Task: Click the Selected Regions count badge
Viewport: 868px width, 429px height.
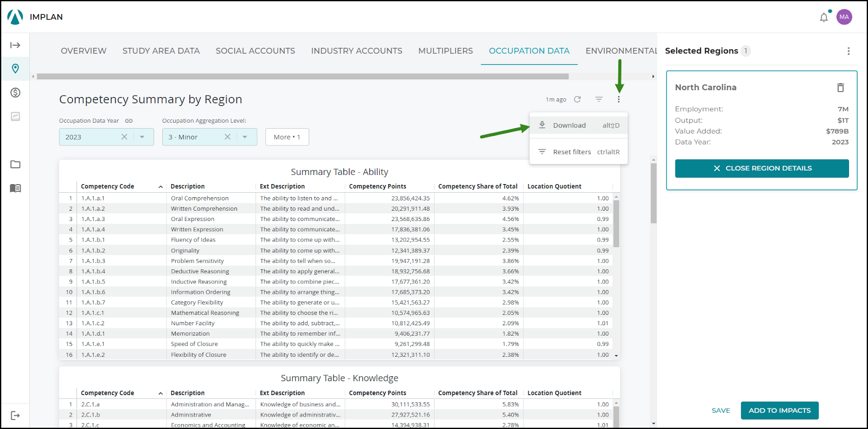Action: pos(746,51)
